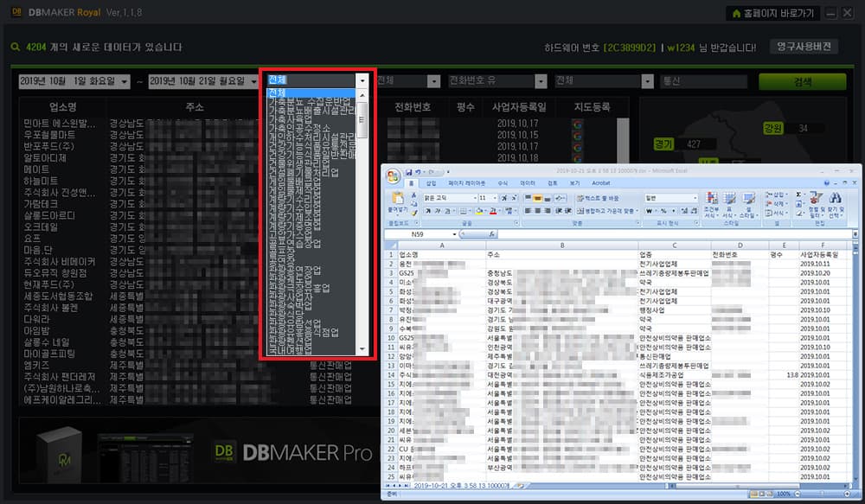This screenshot has height=504, width=865.
Task: Click the Excel Office button
Action: [394, 176]
